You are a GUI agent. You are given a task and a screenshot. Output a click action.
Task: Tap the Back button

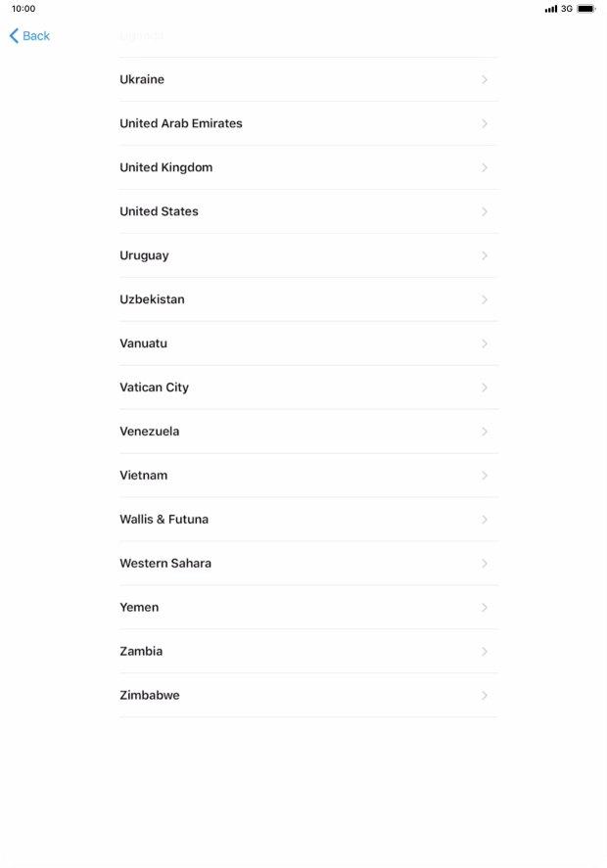[x=29, y=36]
